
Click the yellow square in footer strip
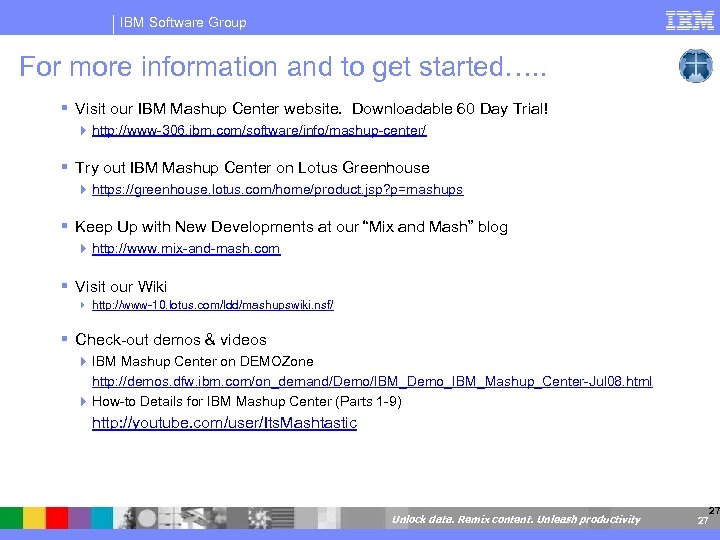pyautogui.click(x=34, y=518)
